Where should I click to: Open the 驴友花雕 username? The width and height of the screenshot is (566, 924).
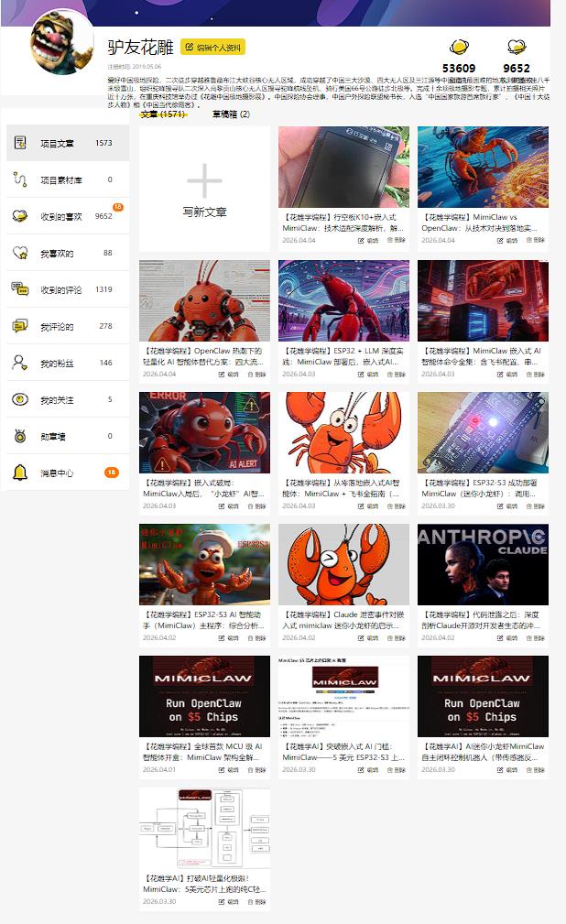140,47
